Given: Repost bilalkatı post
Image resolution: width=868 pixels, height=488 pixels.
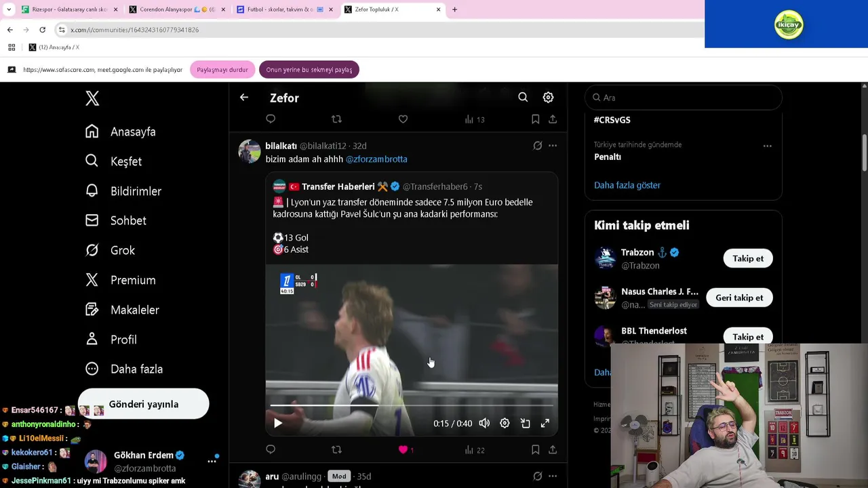Looking at the screenshot, I should click(336, 449).
